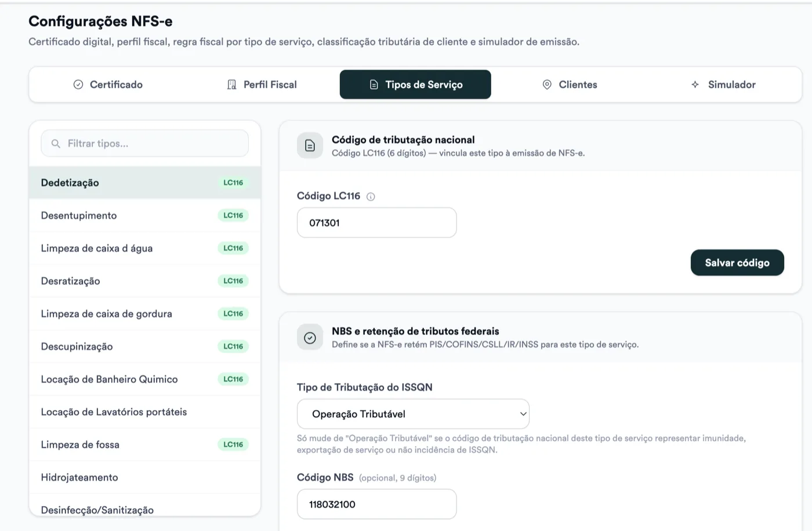812x531 pixels.
Task: Select Hidrojateamento service type
Action: 145,478
